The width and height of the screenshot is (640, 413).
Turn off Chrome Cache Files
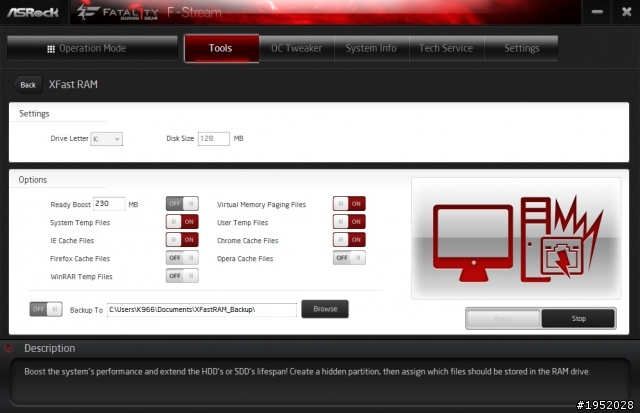click(349, 240)
